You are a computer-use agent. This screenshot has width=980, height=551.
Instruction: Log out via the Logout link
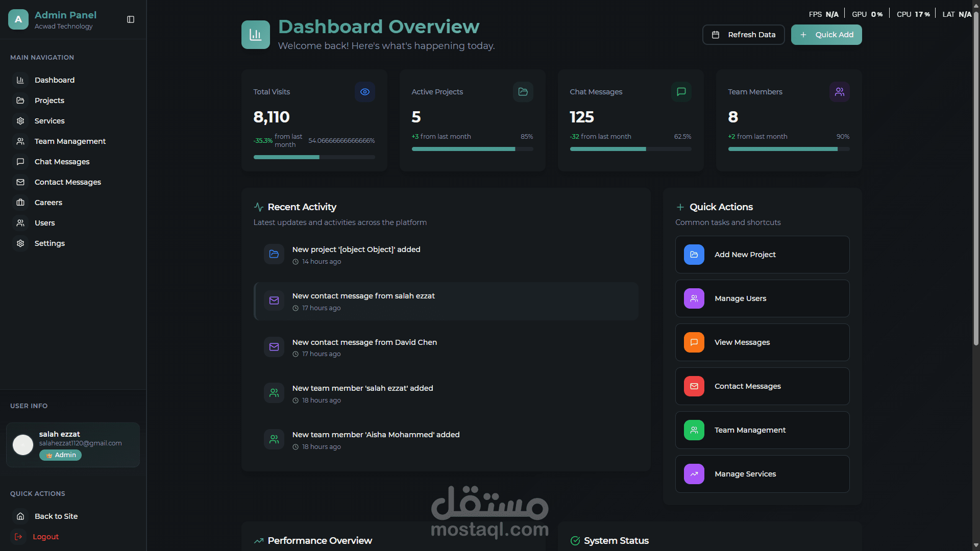click(x=45, y=537)
